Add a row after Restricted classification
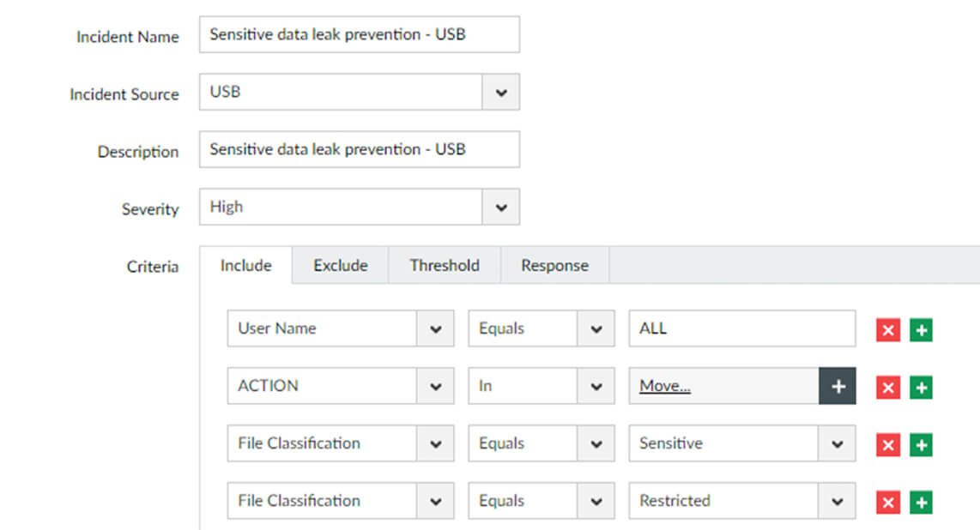 pyautogui.click(x=921, y=503)
